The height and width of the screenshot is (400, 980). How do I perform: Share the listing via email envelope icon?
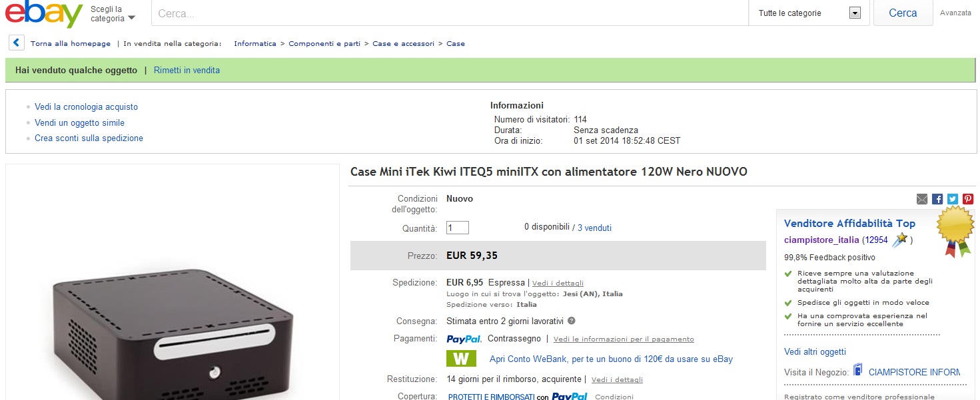point(922,199)
